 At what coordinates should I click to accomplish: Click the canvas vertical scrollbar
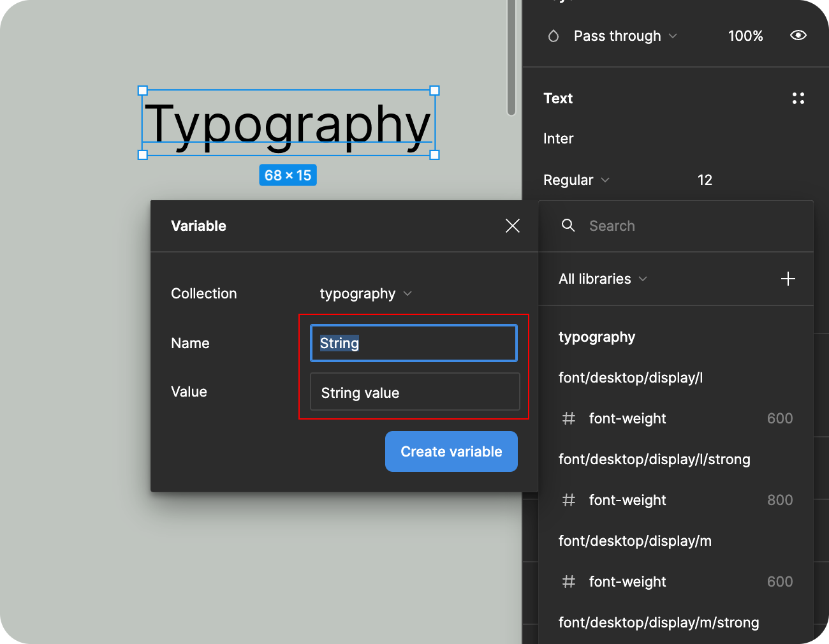[511, 57]
